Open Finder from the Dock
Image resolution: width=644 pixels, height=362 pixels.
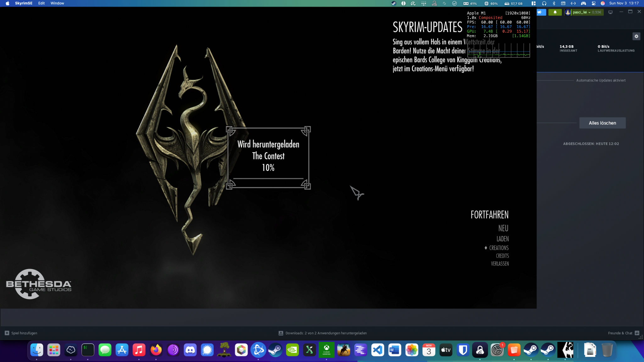[x=37, y=350]
